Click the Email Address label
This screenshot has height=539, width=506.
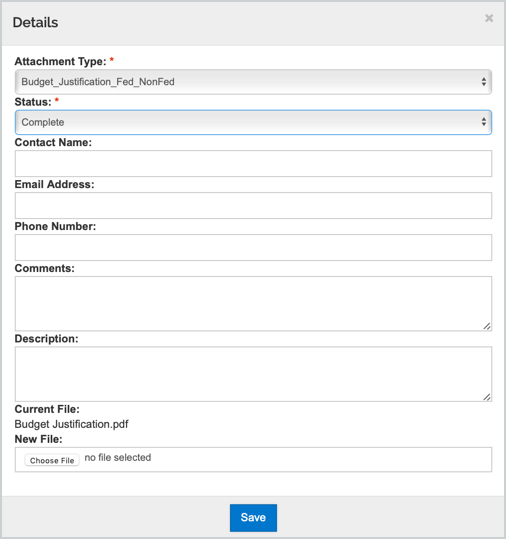[54, 184]
